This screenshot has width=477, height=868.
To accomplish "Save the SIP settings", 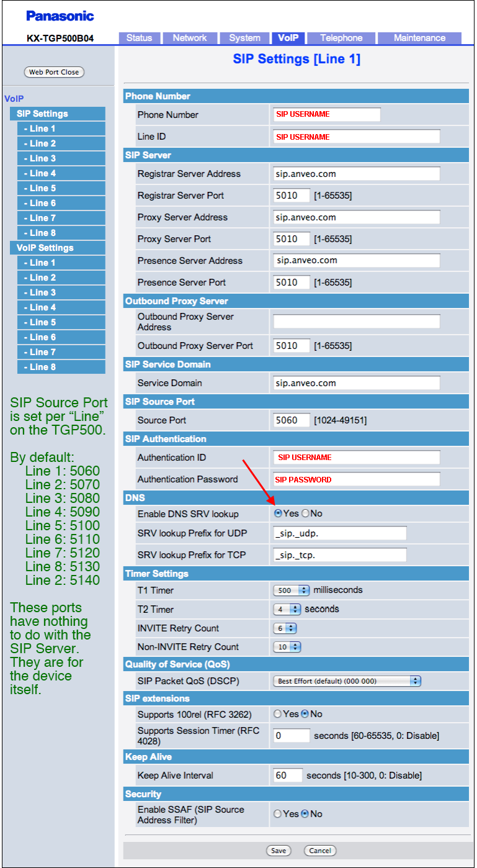I will coord(279,851).
